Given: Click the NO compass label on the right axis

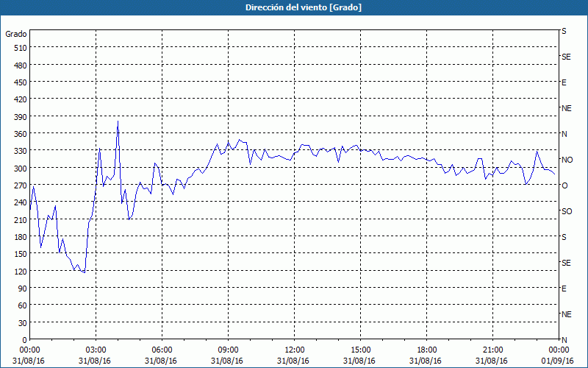Looking at the screenshot, I should tap(567, 160).
